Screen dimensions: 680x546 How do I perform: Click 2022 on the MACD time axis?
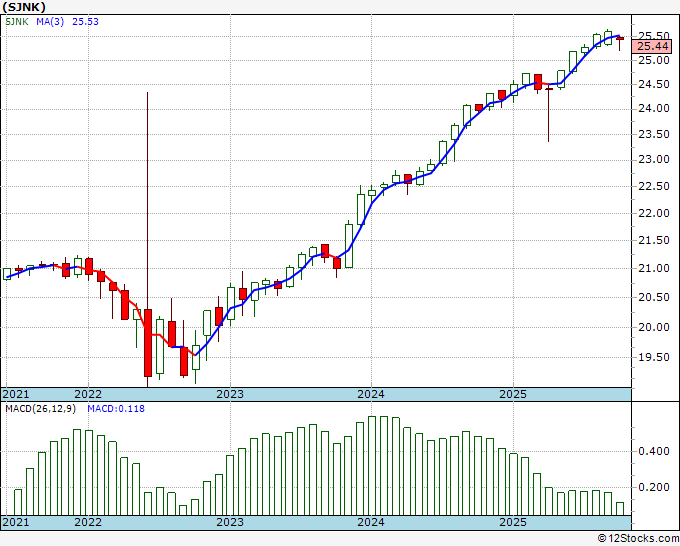(x=88, y=522)
